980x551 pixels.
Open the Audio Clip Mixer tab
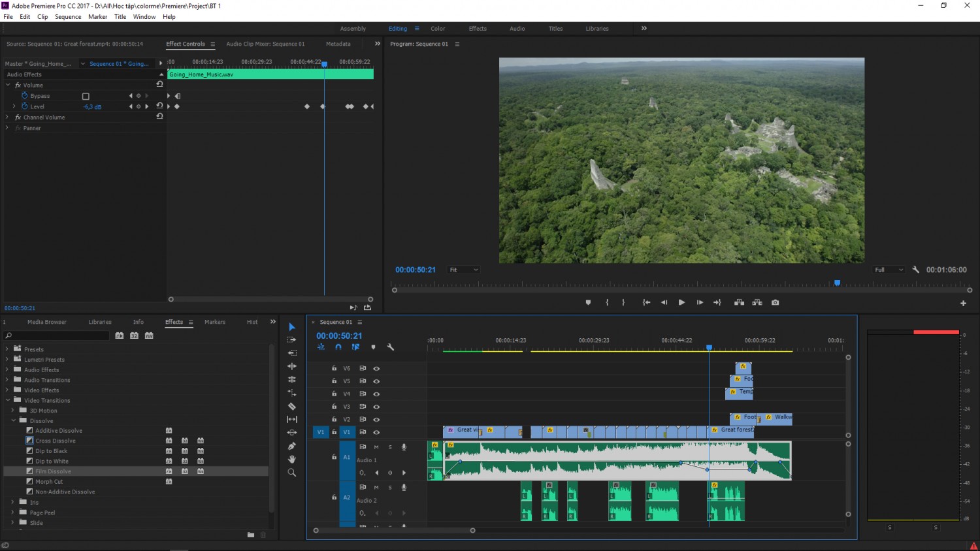(x=265, y=44)
